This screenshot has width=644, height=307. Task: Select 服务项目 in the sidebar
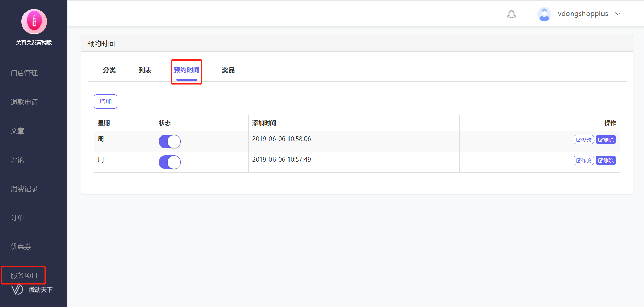click(x=24, y=275)
